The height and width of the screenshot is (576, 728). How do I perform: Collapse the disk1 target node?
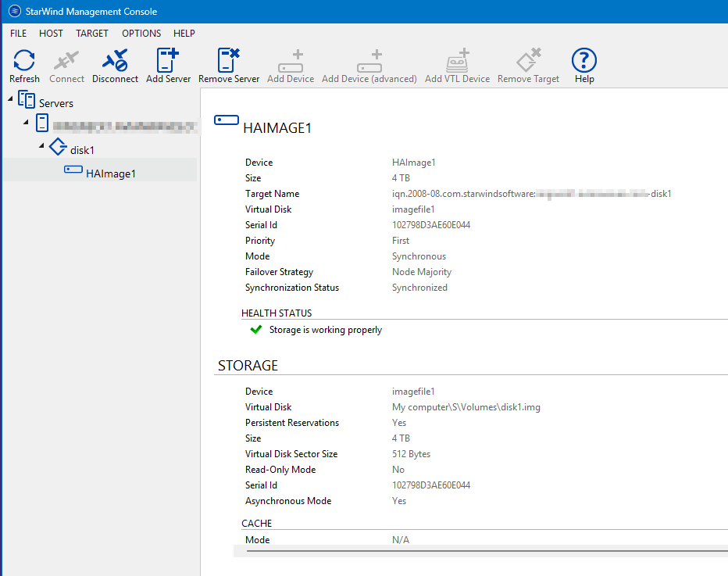click(x=41, y=145)
